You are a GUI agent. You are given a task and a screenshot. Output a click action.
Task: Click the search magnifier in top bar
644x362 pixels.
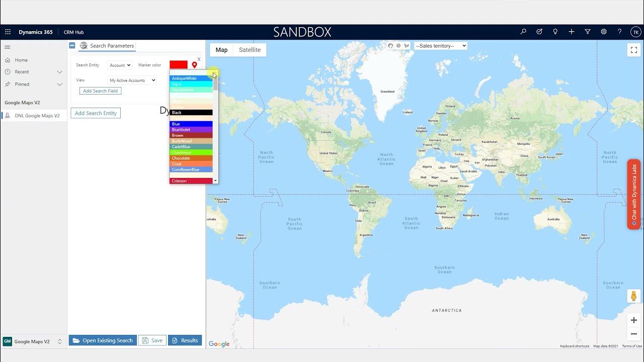pos(523,32)
